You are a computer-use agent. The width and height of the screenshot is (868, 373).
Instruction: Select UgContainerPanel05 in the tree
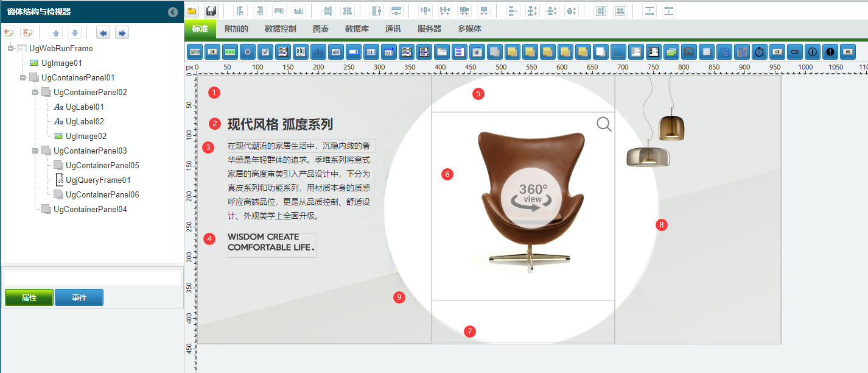click(102, 165)
